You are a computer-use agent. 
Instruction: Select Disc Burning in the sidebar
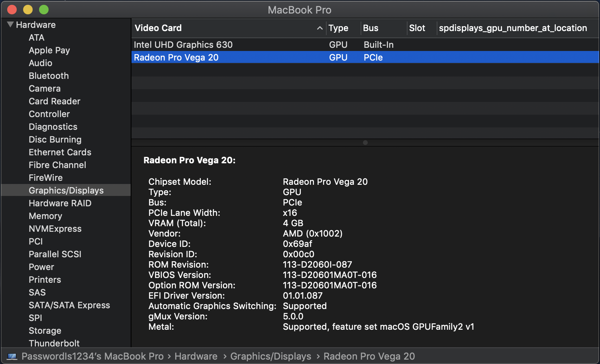55,139
